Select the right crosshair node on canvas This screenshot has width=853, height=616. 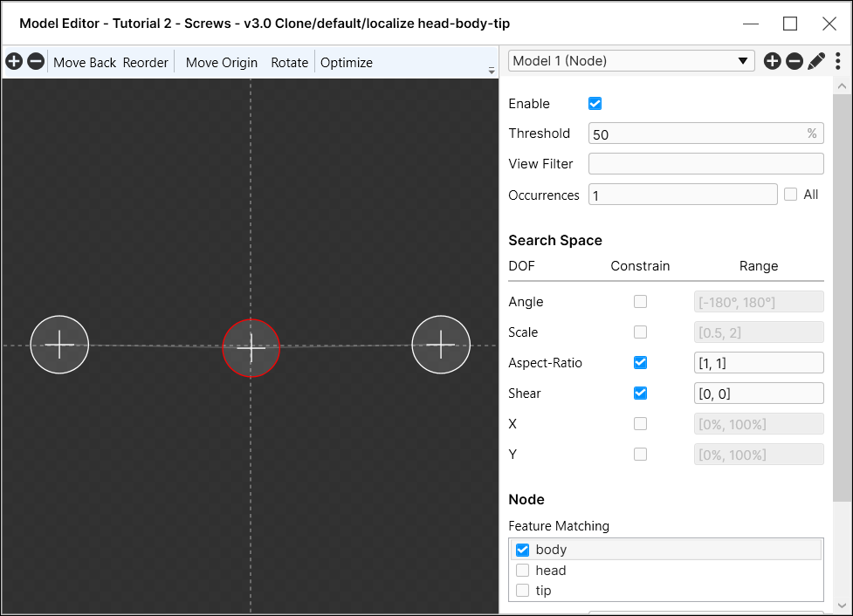(x=441, y=345)
